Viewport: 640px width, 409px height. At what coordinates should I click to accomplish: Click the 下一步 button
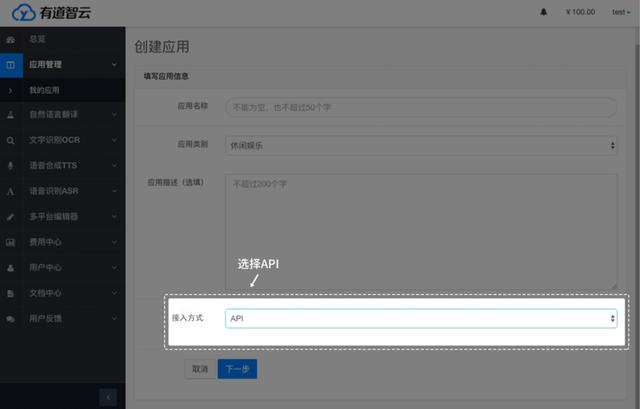click(x=237, y=369)
